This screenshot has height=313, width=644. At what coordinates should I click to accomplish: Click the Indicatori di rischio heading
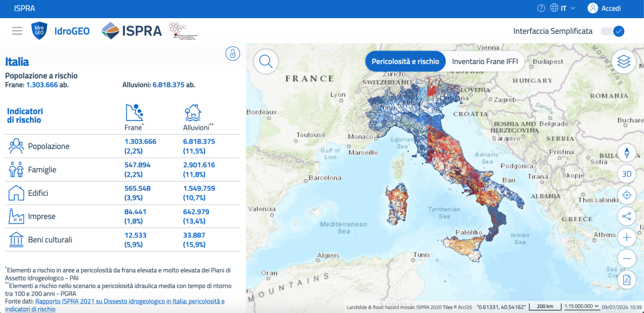click(25, 116)
